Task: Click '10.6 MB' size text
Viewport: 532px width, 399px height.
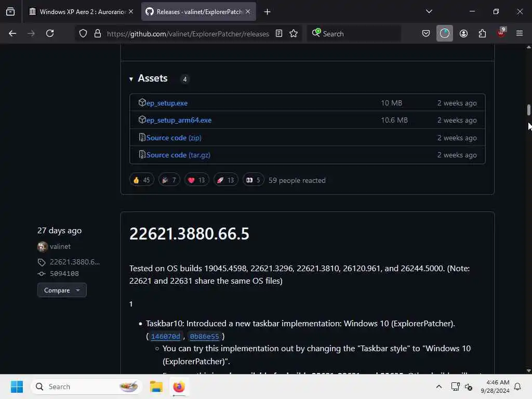Action: 394,120
